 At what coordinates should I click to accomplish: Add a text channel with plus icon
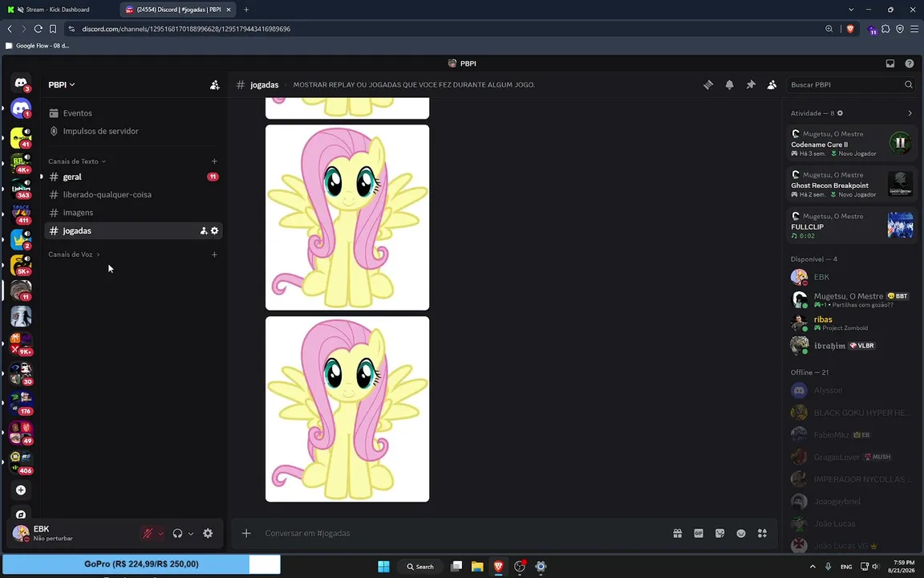214,161
